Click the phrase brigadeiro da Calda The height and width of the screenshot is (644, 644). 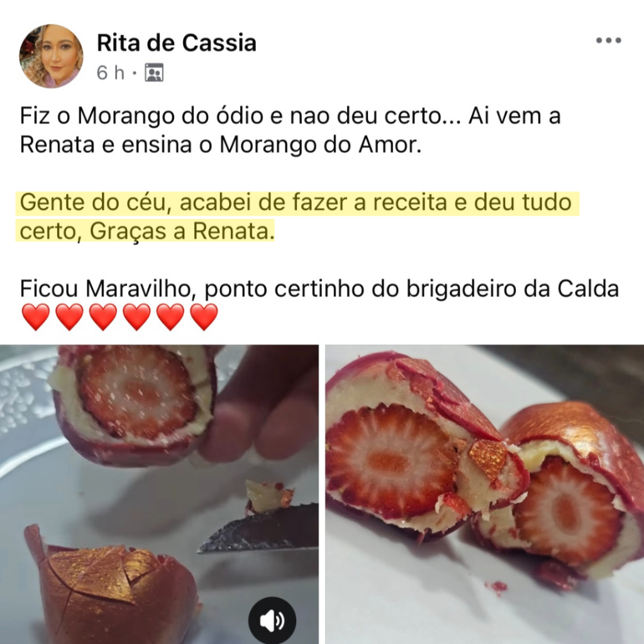[513, 289]
